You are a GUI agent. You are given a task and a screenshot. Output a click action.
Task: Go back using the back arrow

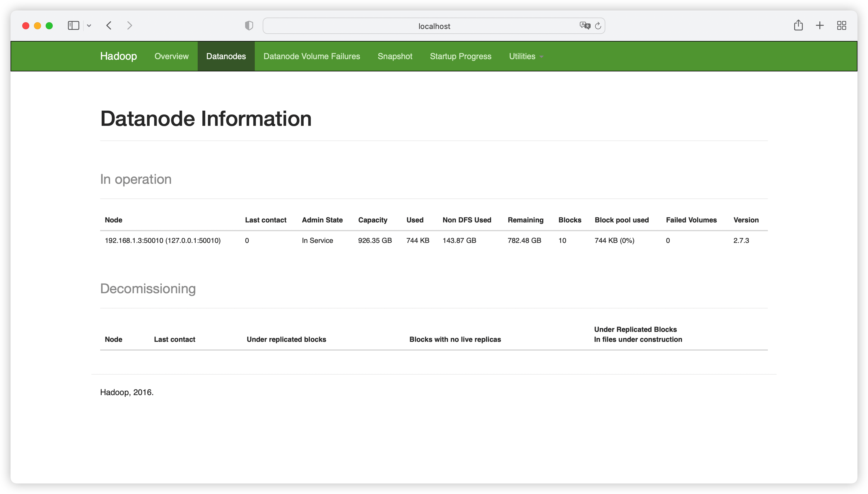[x=109, y=25]
